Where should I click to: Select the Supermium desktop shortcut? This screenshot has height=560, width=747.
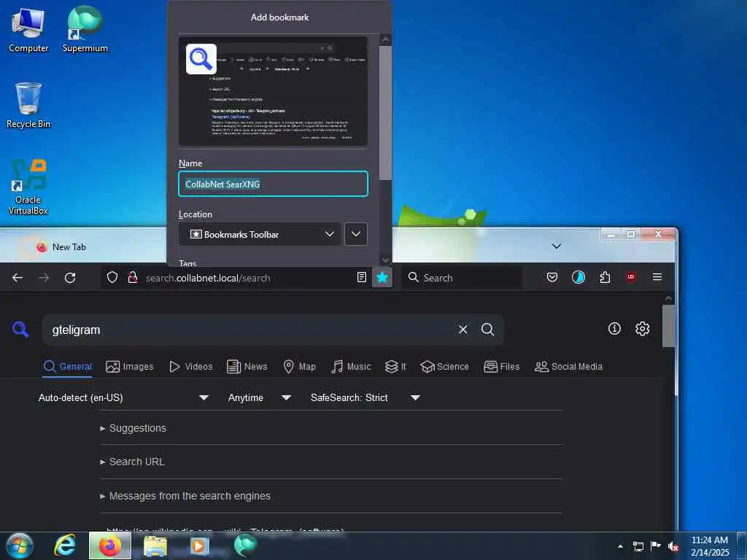85,29
